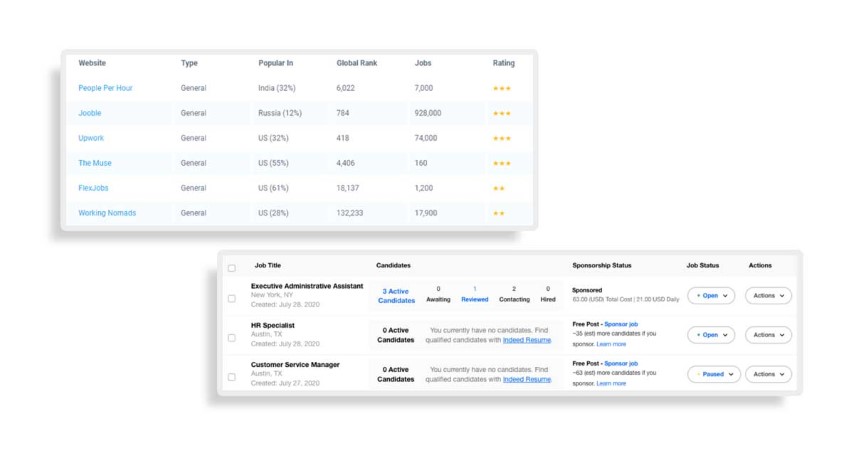Sort by the Global Rank column header
Image resolution: width=854 pixels, height=451 pixels.
point(357,63)
